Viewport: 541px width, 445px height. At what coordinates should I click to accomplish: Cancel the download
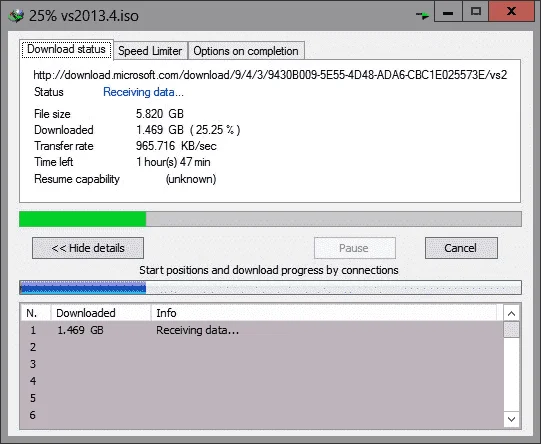click(x=461, y=248)
